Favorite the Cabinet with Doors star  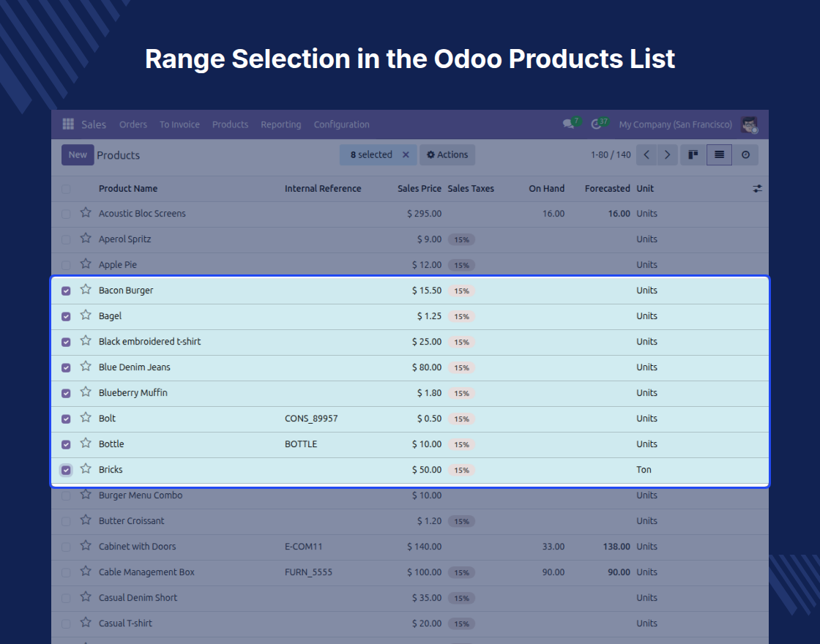(86, 545)
